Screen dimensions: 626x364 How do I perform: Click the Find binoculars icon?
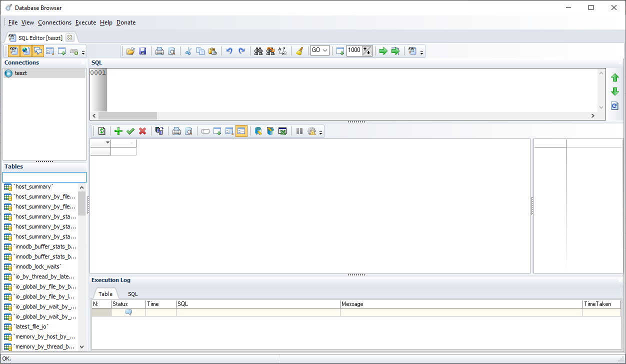(258, 51)
